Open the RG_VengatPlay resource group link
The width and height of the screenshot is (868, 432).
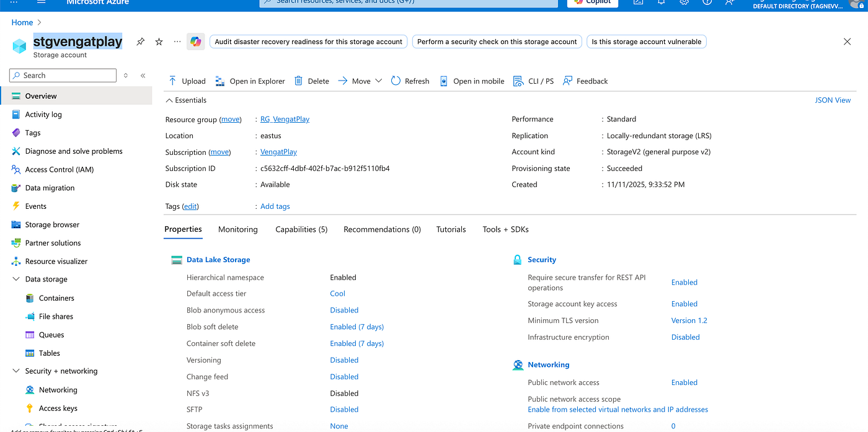tap(285, 119)
